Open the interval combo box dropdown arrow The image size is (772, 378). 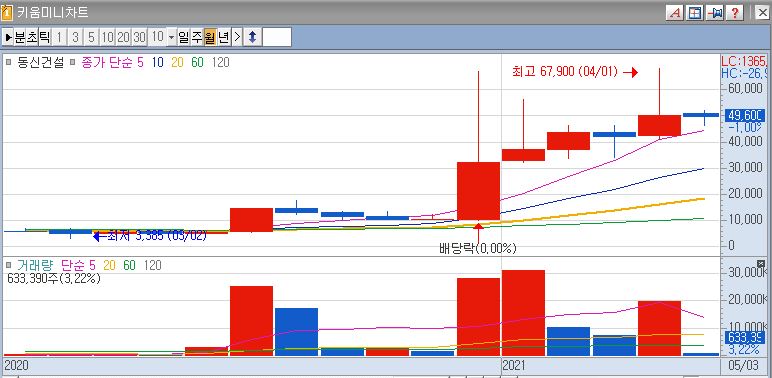click(171, 37)
